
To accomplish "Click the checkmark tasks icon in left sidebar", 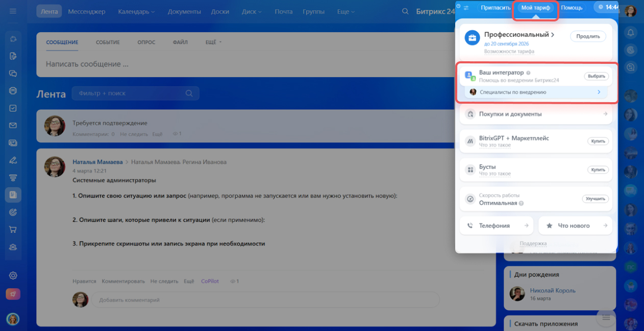I will [13, 108].
